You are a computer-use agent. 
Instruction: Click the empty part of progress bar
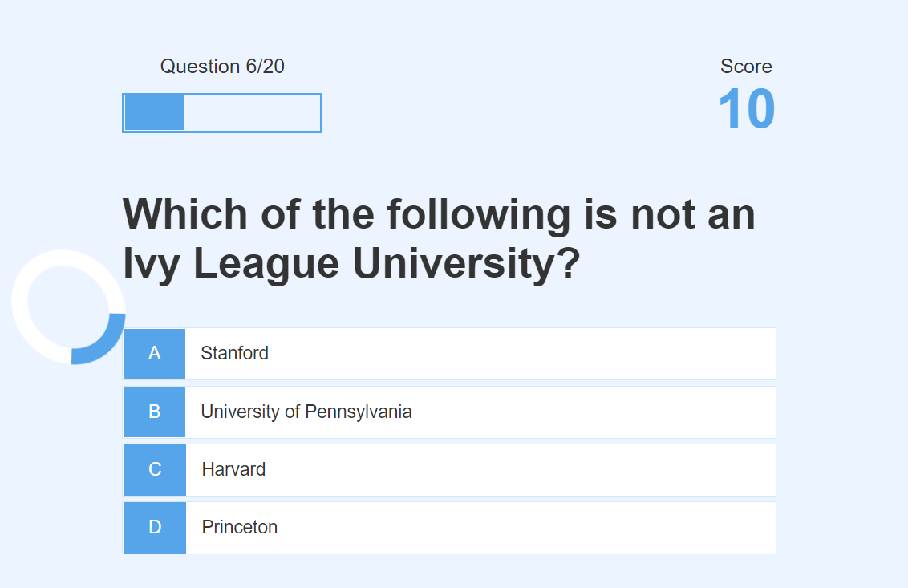pyautogui.click(x=252, y=113)
